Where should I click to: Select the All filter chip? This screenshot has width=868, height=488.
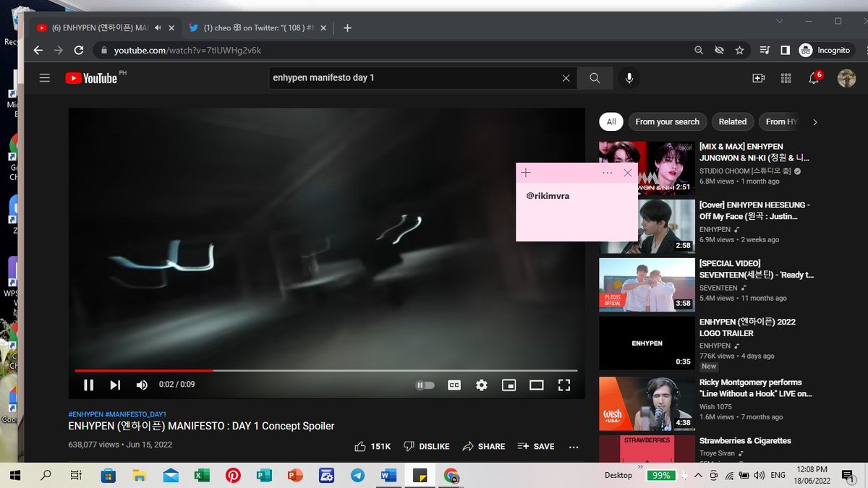point(611,122)
